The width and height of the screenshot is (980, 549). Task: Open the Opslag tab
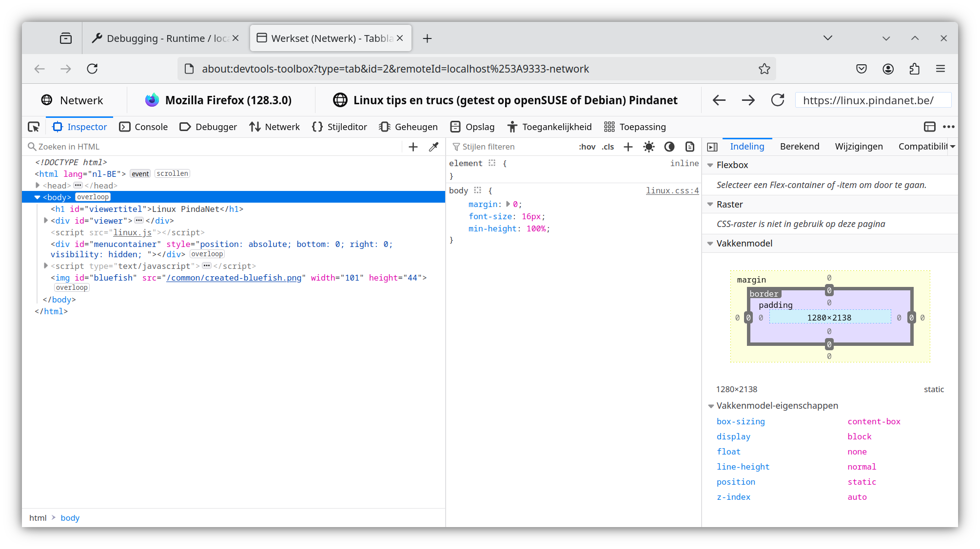(x=472, y=127)
